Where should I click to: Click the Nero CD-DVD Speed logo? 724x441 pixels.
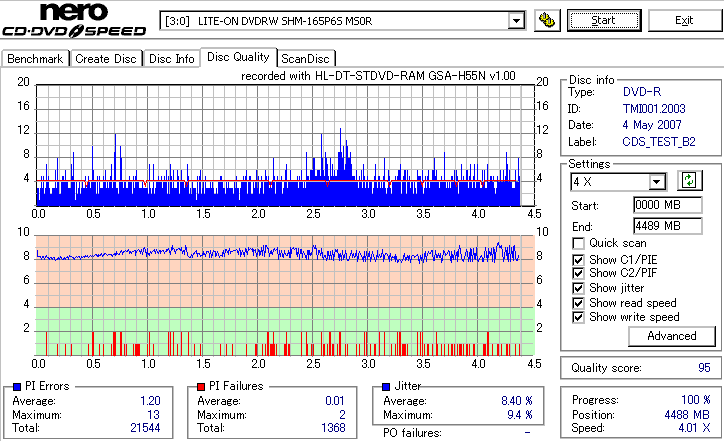(74, 20)
